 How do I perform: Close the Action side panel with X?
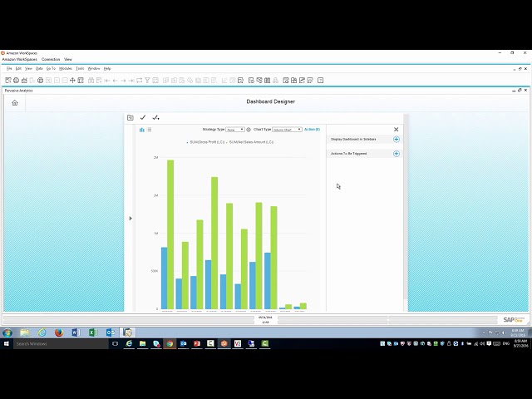(x=396, y=130)
